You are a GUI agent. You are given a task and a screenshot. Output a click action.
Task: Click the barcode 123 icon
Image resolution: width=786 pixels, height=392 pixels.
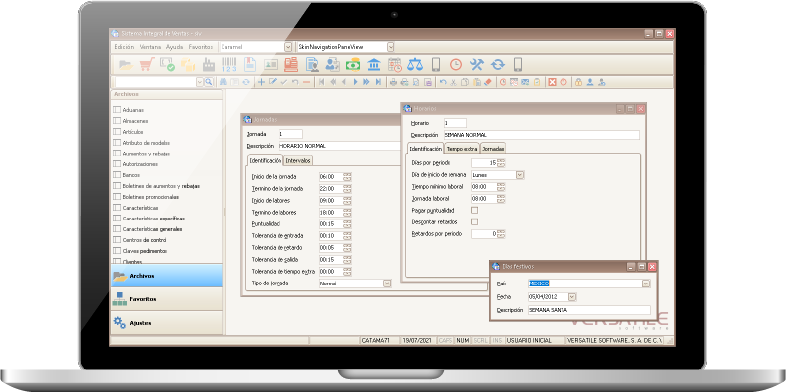[x=229, y=65]
